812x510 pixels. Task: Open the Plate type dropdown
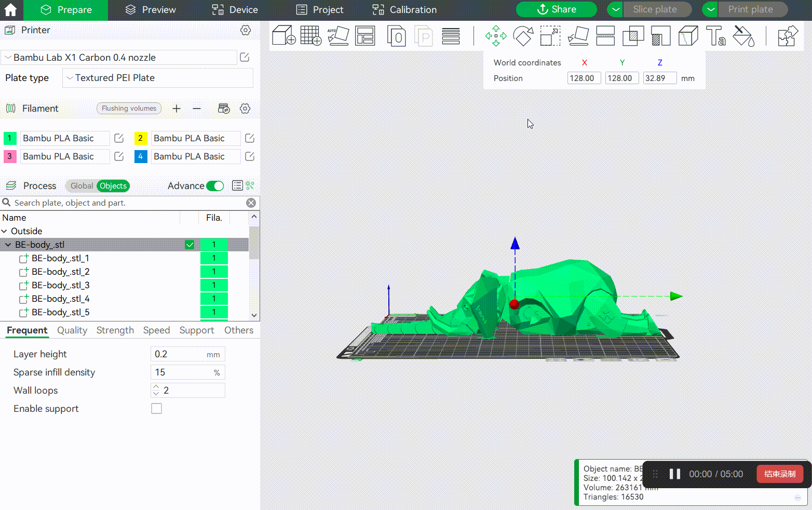click(158, 78)
